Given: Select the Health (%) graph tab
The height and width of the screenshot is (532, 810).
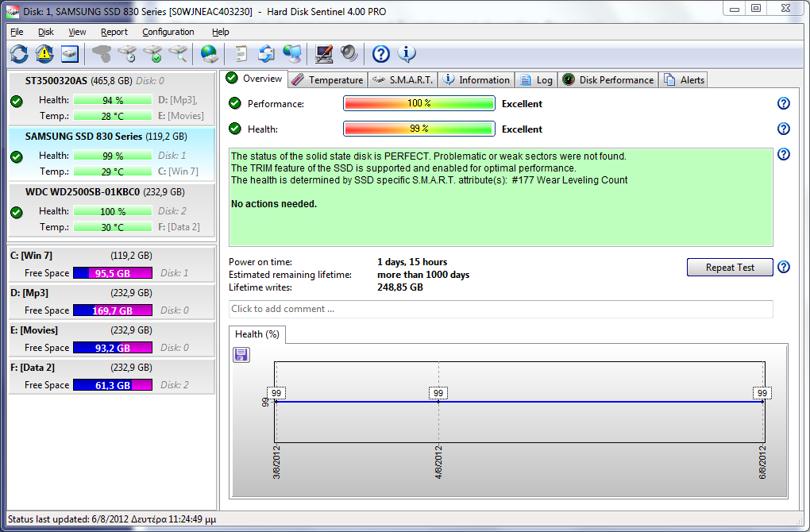Looking at the screenshot, I should pyautogui.click(x=256, y=334).
